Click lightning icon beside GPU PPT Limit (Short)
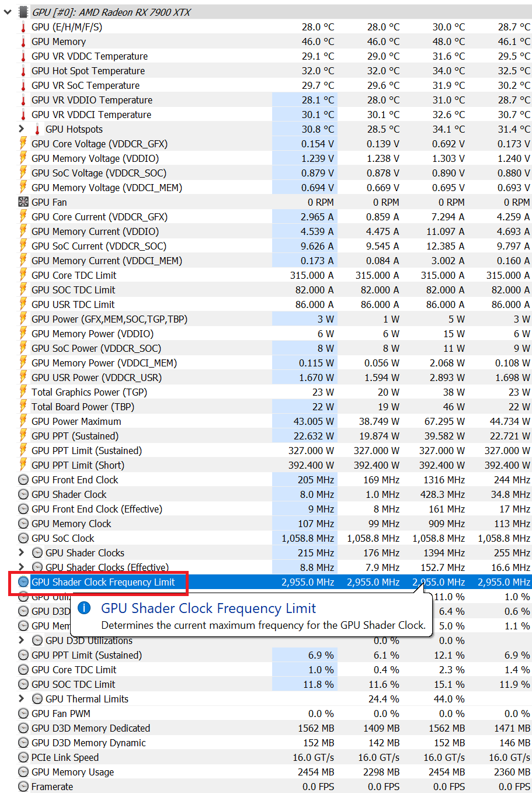 click(x=23, y=465)
